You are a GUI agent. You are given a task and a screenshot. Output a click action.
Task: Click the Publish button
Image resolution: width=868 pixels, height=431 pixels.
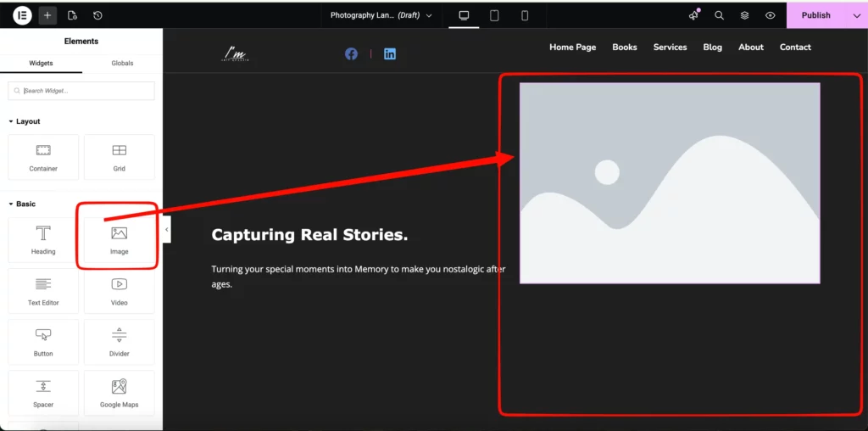click(x=815, y=15)
